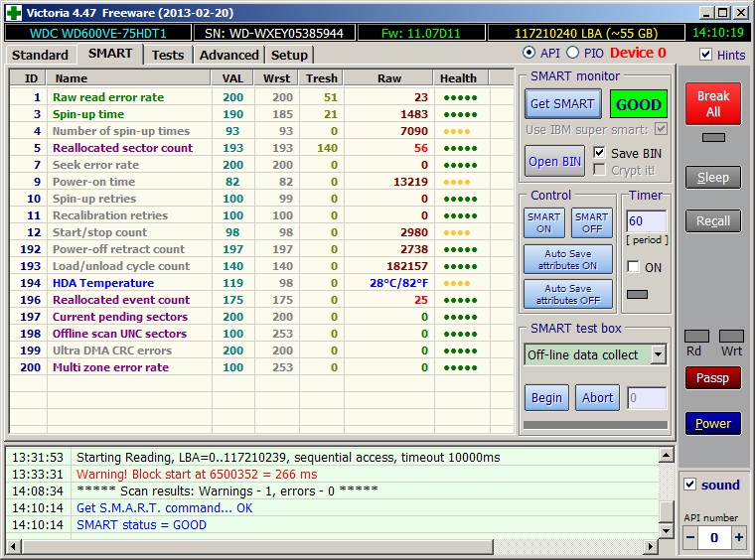The width and height of the screenshot is (755, 560).
Task: Click the Sleep button
Action: click(713, 178)
